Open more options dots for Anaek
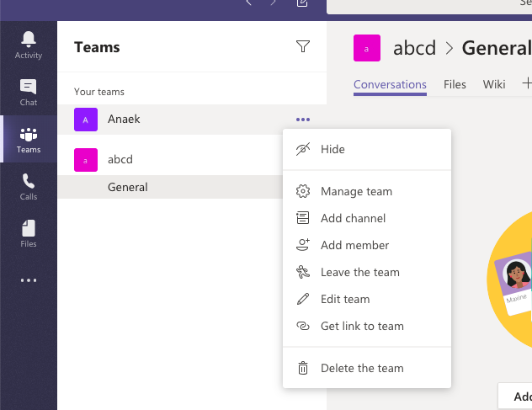The width and height of the screenshot is (532, 410). tap(303, 120)
